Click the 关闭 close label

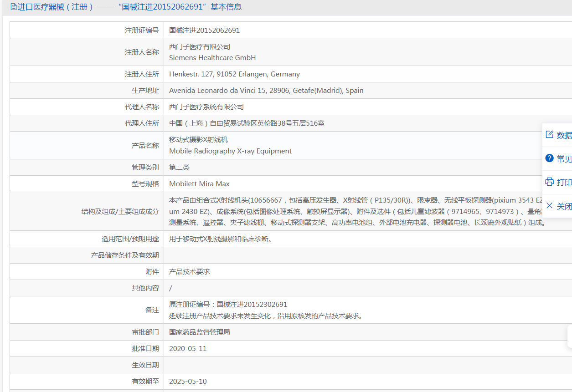pyautogui.click(x=564, y=206)
